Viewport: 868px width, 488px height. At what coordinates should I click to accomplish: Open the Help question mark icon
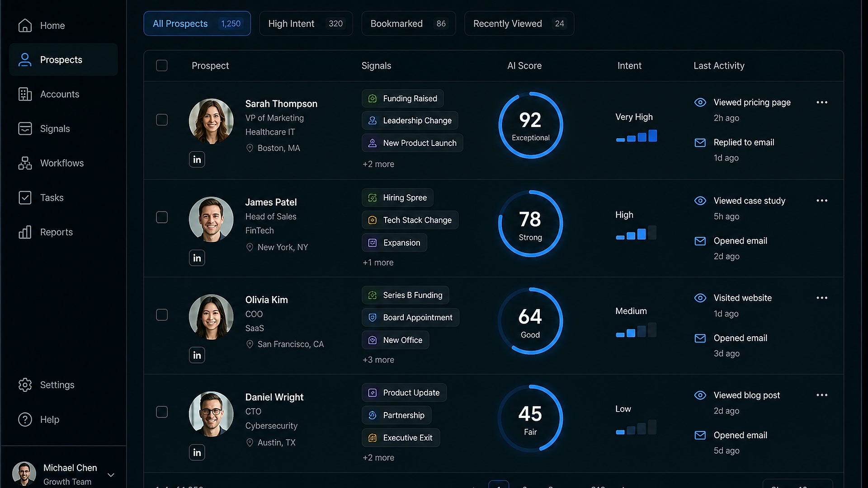click(25, 419)
